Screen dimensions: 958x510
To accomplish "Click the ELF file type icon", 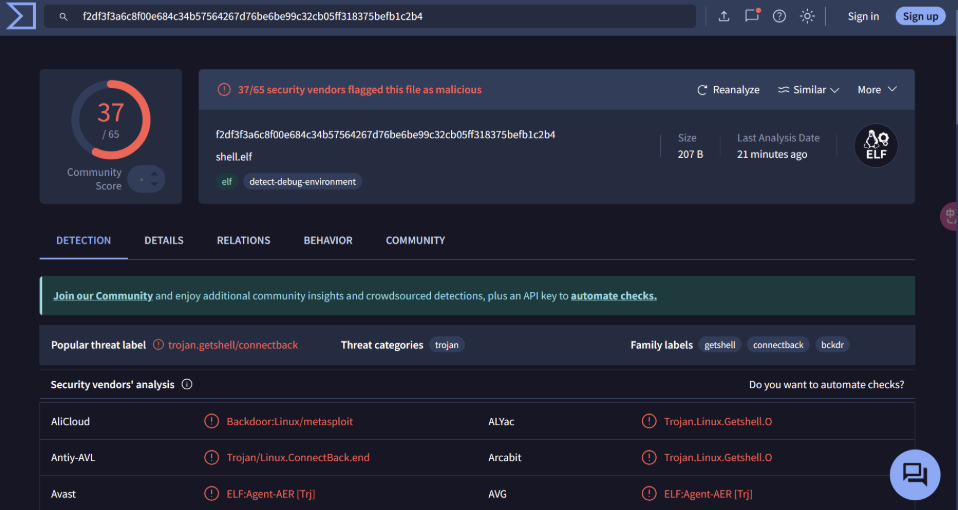I will click(876, 145).
